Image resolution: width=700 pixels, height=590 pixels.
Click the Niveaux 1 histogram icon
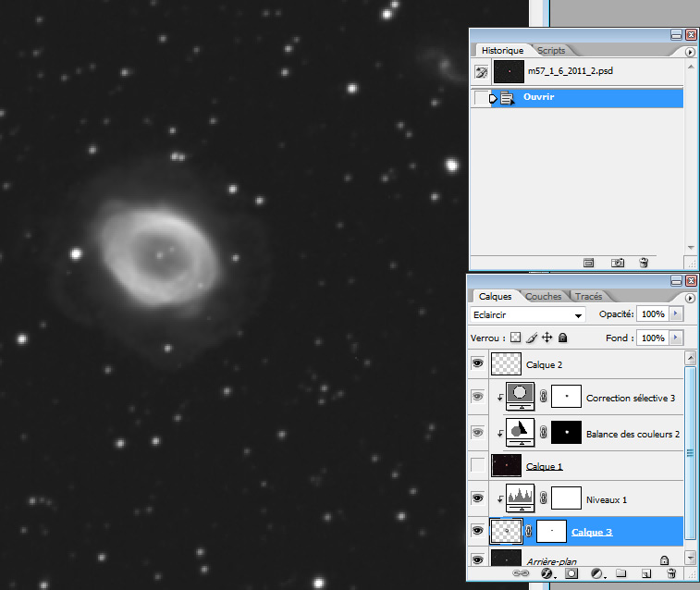click(520, 498)
